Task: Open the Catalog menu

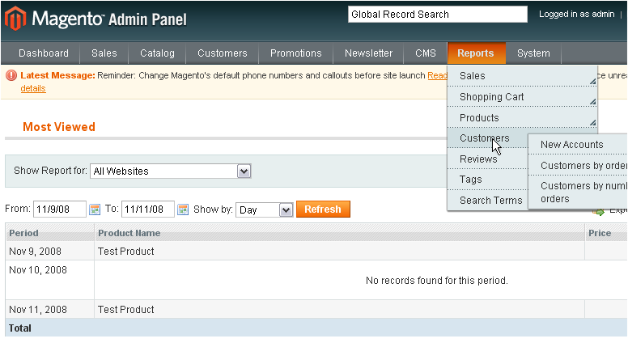Action: [157, 53]
